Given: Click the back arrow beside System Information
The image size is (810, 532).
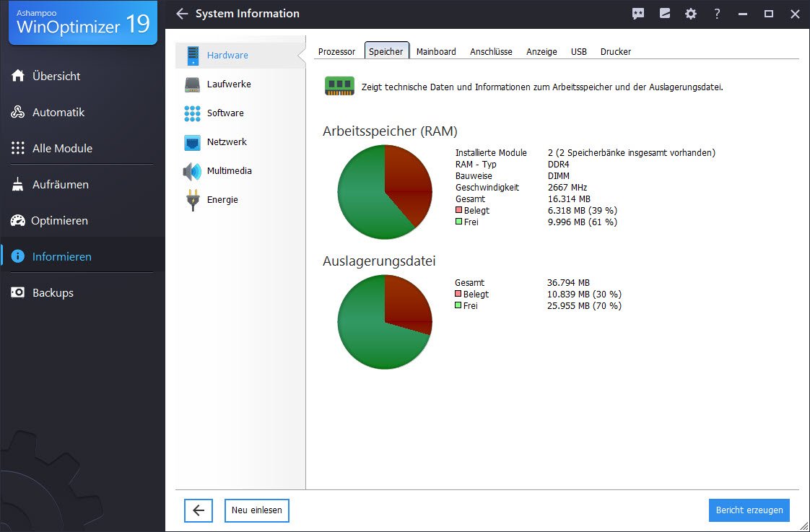Looking at the screenshot, I should pyautogui.click(x=182, y=14).
